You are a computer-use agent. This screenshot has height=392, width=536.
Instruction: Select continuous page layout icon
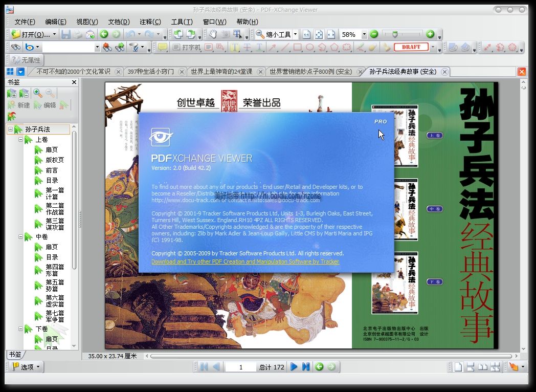pos(471,367)
